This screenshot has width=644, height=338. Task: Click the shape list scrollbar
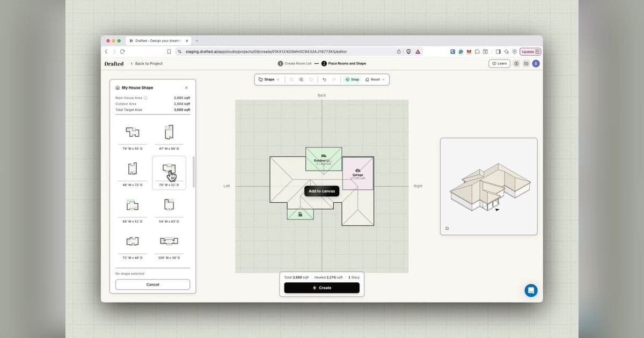point(193,171)
